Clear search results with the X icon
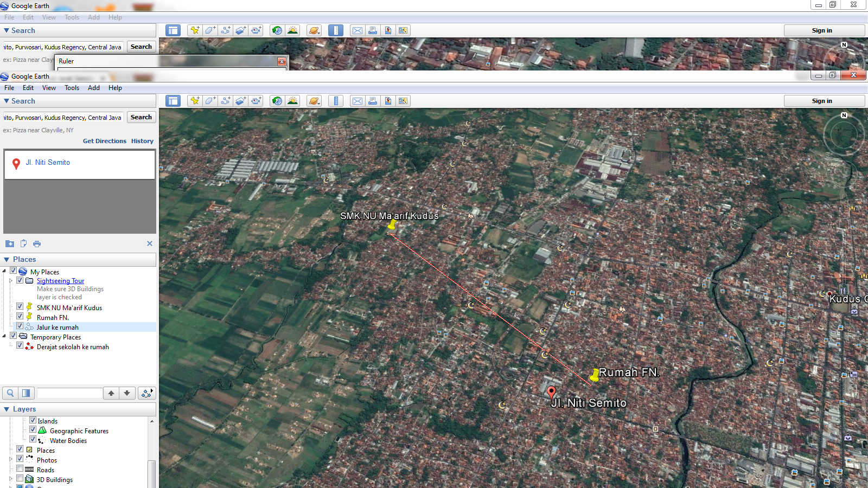 (x=150, y=243)
